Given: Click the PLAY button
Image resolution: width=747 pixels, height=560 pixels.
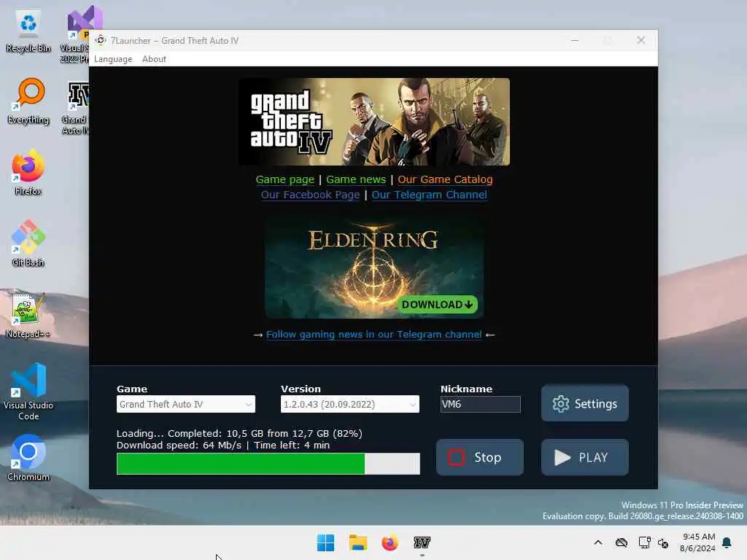Looking at the screenshot, I should click(584, 457).
